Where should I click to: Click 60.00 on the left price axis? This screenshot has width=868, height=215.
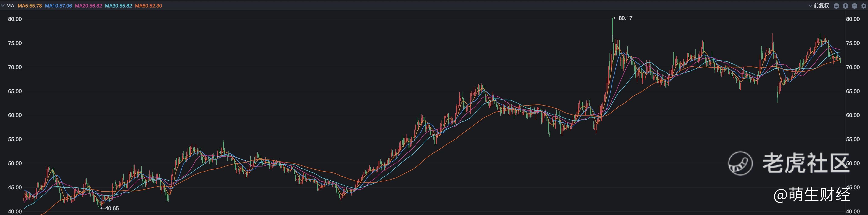(15, 115)
